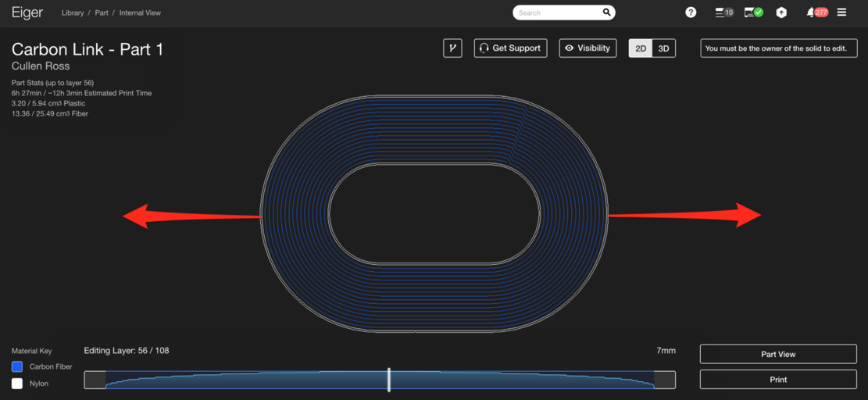Click the Print button

point(778,380)
